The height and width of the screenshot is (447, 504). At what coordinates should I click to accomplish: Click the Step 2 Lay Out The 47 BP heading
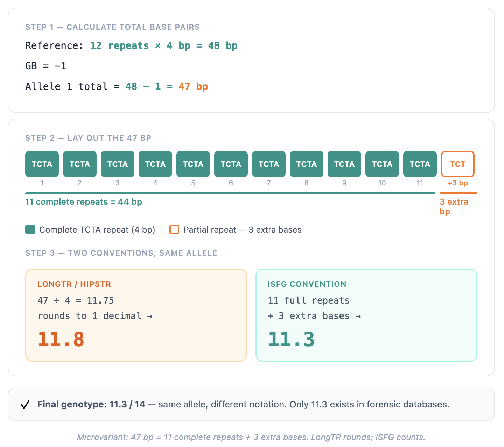coord(88,138)
